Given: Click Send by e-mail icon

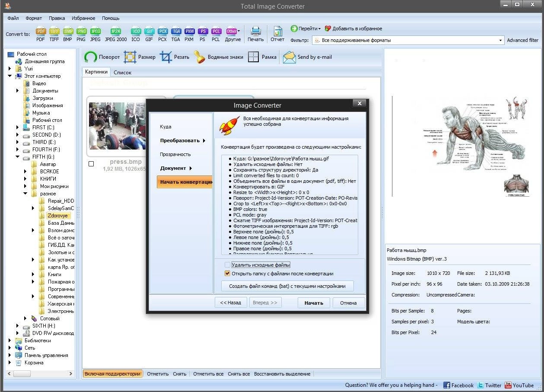Looking at the screenshot, I should 307,57.
